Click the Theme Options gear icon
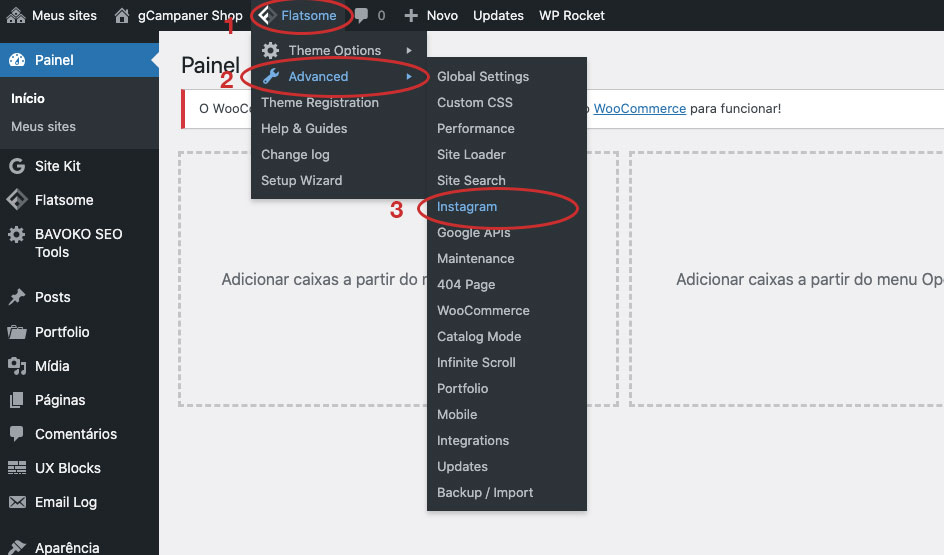Viewport: 944px width, 555px height. pos(270,50)
